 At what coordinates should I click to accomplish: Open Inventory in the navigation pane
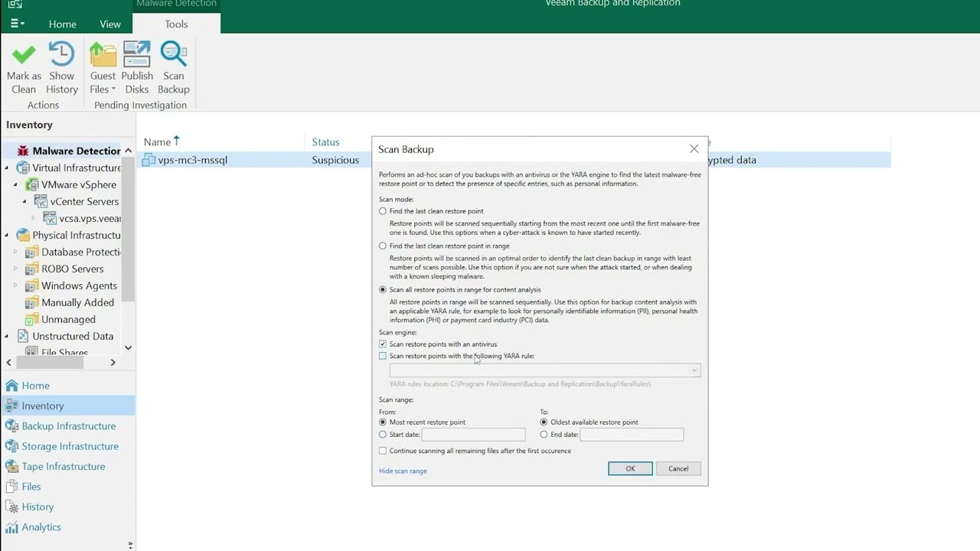click(67, 406)
